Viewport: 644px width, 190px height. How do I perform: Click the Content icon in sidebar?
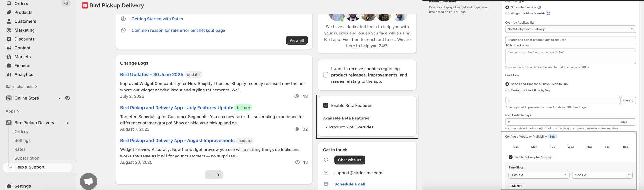tap(9, 48)
